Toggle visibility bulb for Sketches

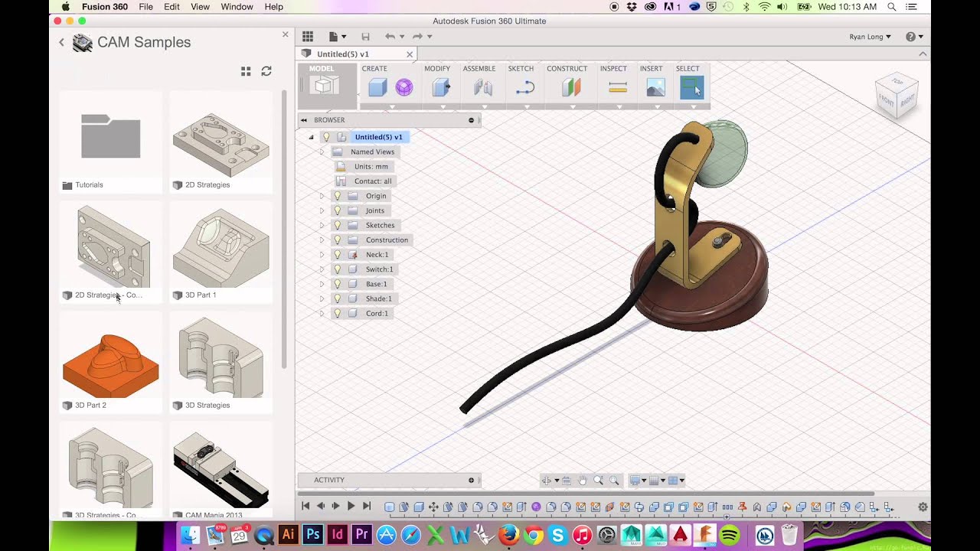(x=337, y=225)
